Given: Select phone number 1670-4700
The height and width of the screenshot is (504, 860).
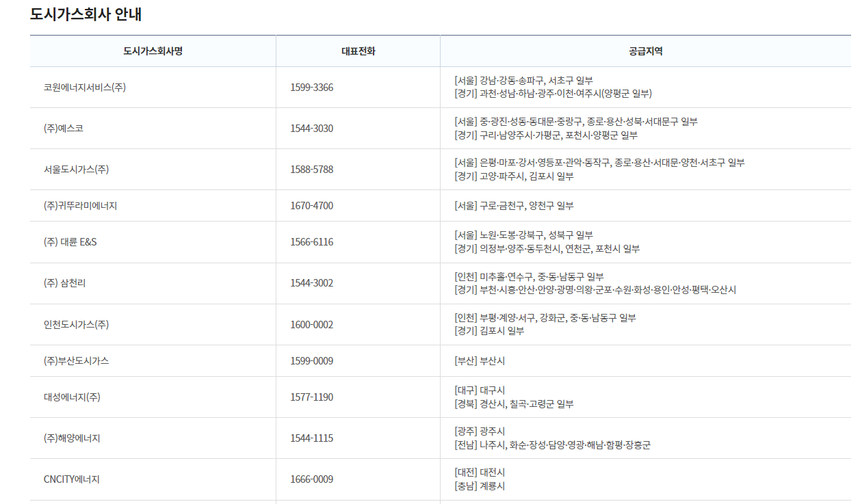Looking at the screenshot, I should click(x=312, y=206).
